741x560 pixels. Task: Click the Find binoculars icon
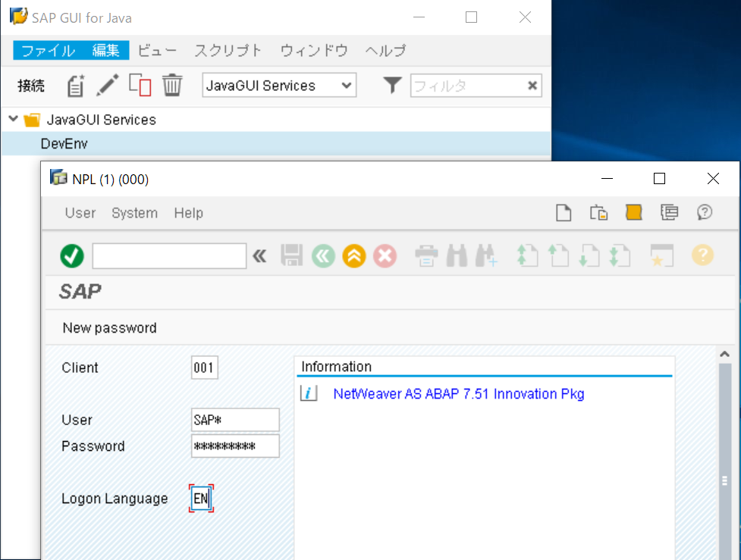457,255
